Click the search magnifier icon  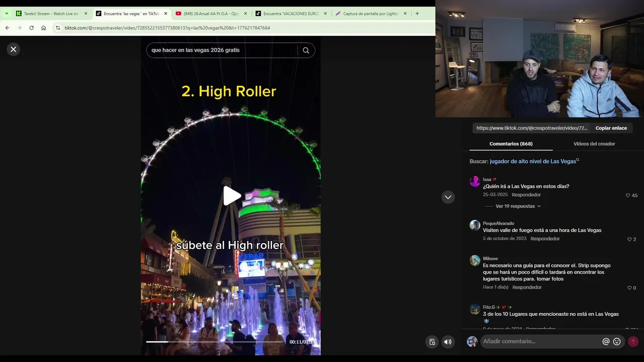tap(306, 50)
